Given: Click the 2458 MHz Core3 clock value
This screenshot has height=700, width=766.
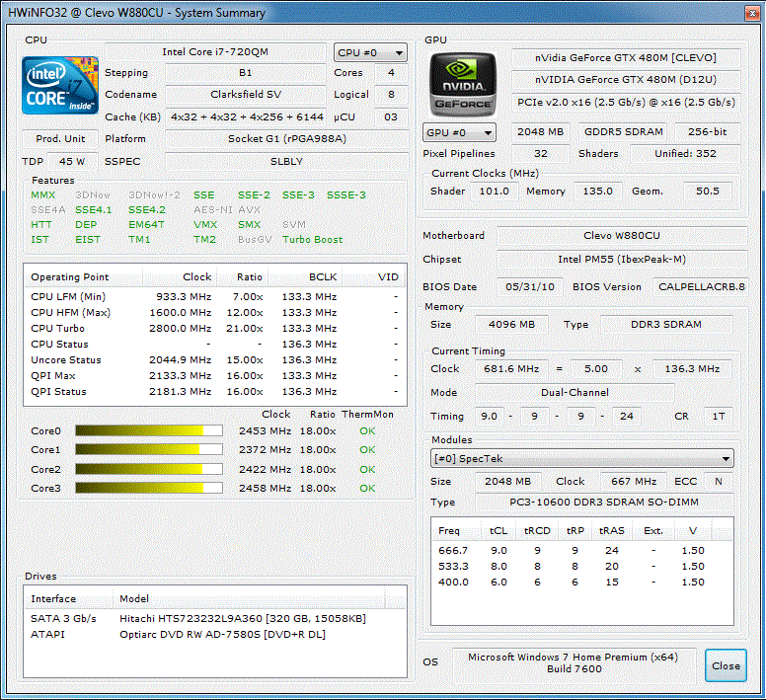Looking at the screenshot, I should [265, 488].
